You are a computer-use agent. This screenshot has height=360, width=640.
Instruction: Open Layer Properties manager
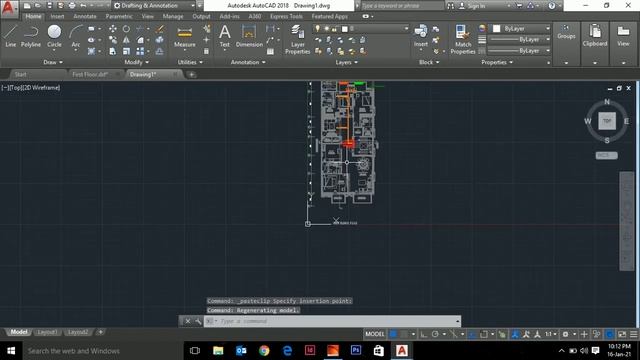coord(298,39)
